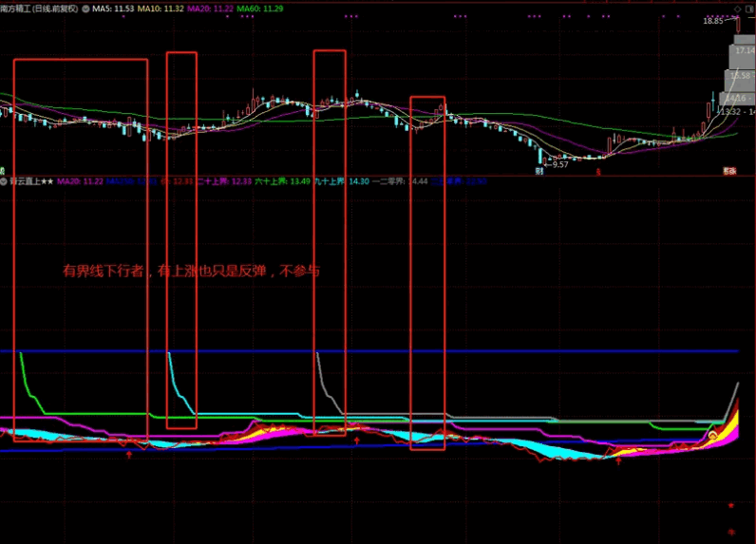This screenshot has width=756, height=544.
Task: Select the 二十上界: 12.33 label
Action: (x=224, y=181)
